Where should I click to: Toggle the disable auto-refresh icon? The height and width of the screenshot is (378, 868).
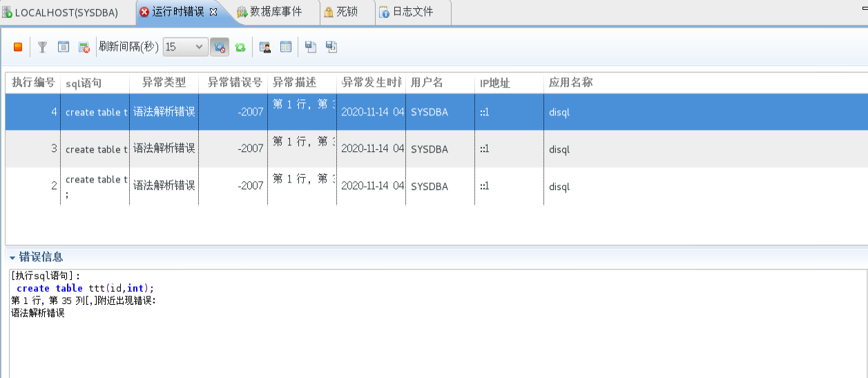coord(220,47)
